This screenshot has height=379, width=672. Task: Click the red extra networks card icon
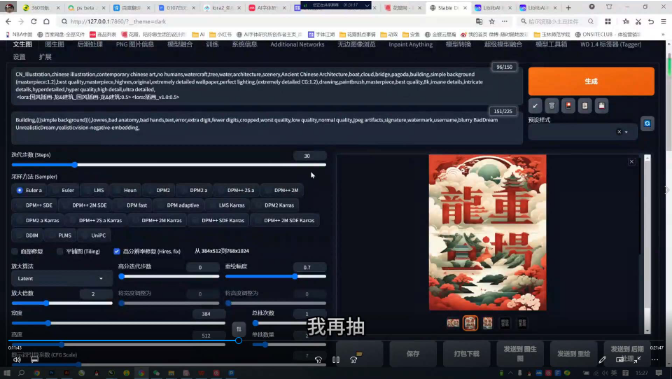(568, 105)
